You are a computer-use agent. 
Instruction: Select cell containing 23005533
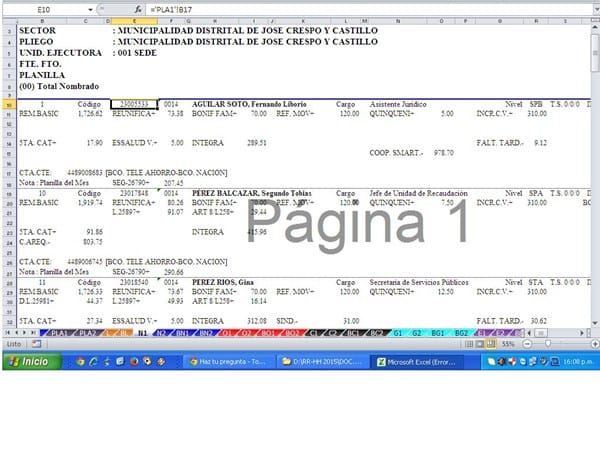click(134, 104)
